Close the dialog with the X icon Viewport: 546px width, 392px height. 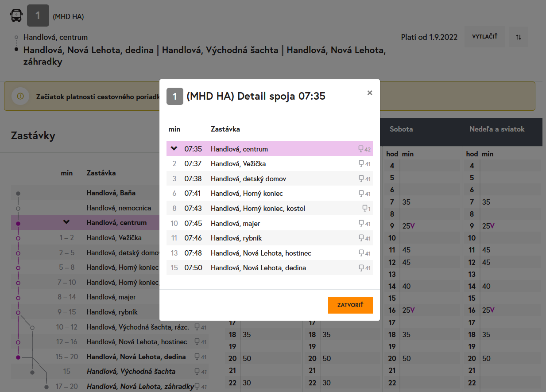pyautogui.click(x=370, y=93)
